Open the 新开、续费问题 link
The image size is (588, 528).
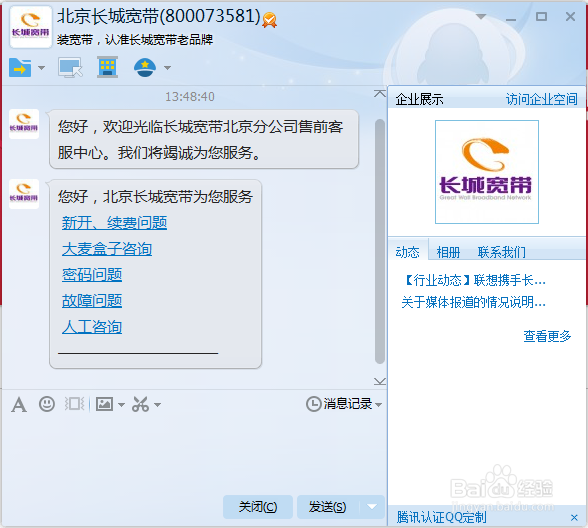click(x=114, y=223)
